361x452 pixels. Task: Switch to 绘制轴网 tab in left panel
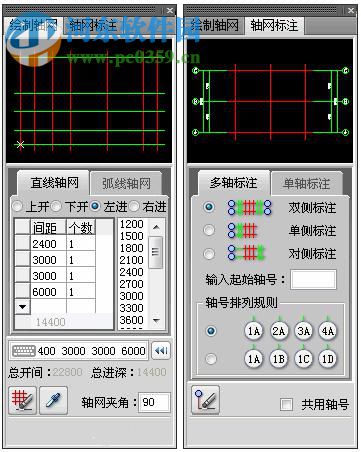click(33, 25)
